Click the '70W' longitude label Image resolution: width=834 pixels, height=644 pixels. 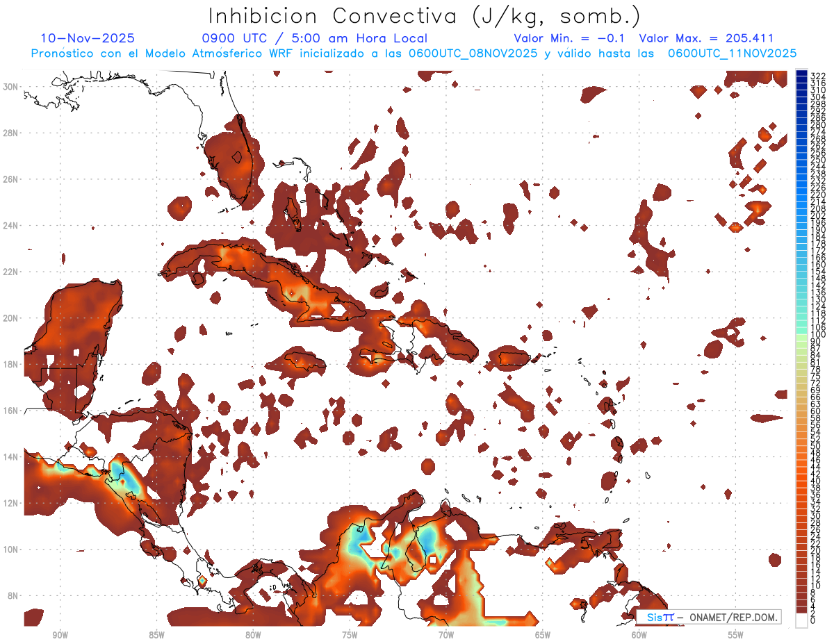[x=446, y=635]
